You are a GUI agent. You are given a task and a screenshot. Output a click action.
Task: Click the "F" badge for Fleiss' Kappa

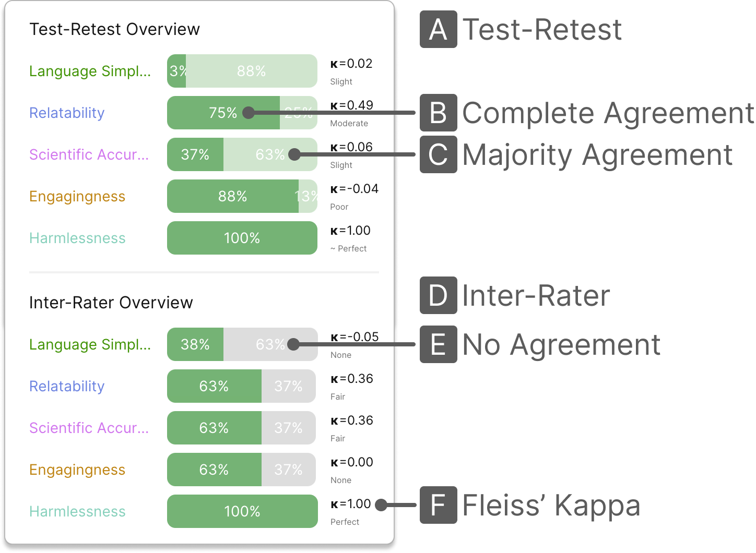(x=438, y=505)
